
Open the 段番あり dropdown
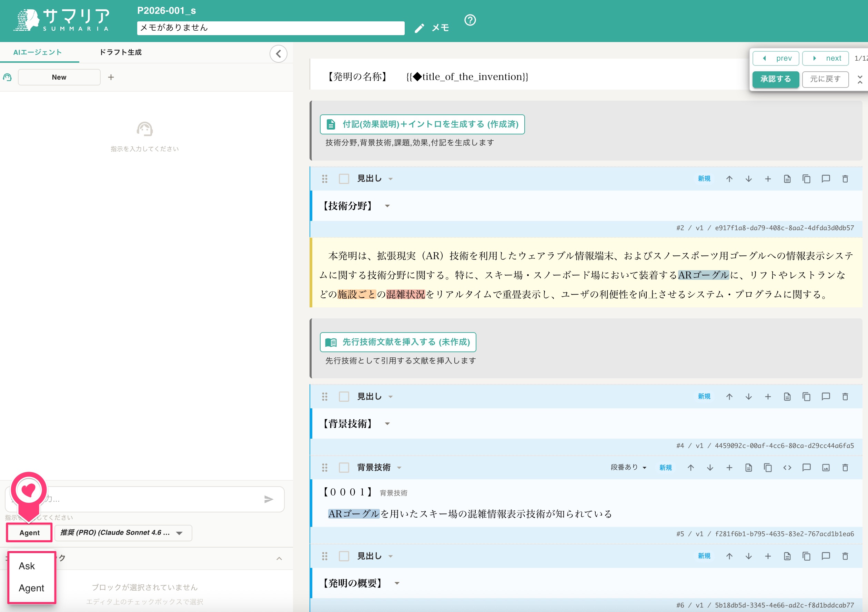click(628, 468)
